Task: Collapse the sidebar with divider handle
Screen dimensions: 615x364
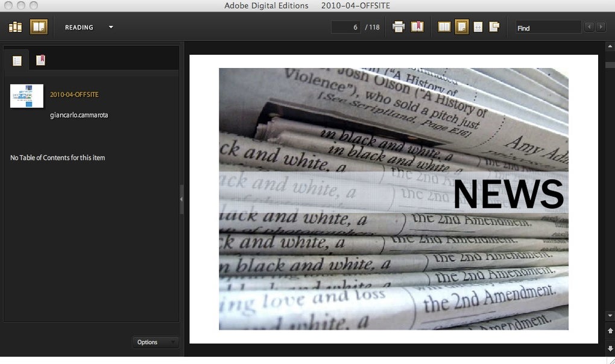Action: (x=181, y=199)
